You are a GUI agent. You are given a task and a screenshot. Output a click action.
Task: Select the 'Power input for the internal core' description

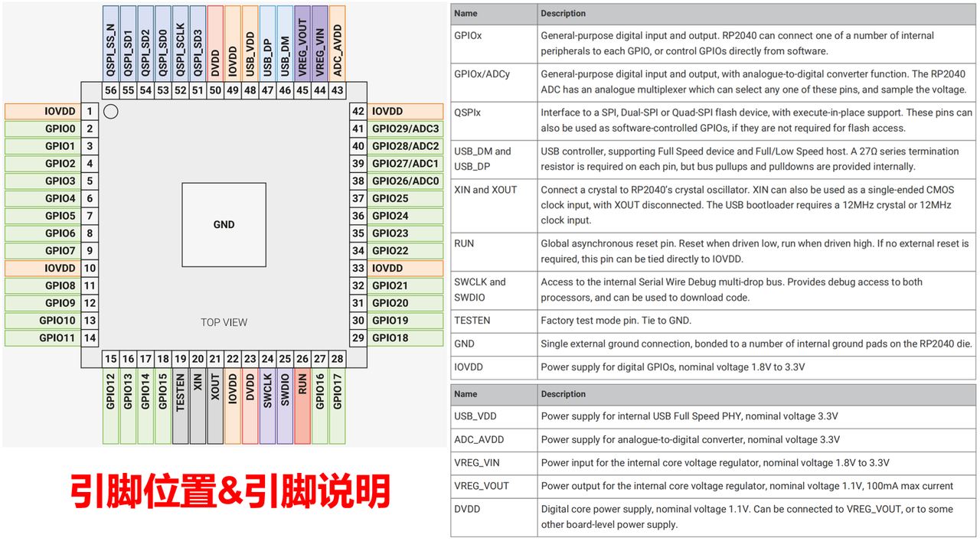pos(715,462)
